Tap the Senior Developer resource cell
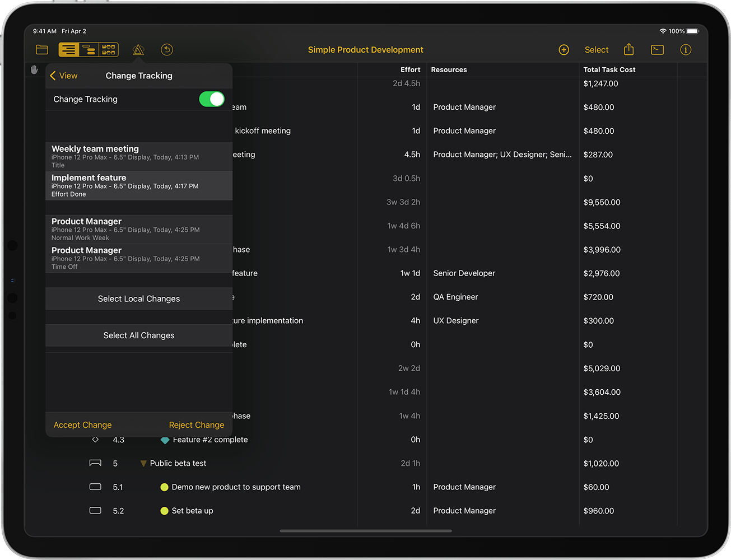 (x=464, y=273)
